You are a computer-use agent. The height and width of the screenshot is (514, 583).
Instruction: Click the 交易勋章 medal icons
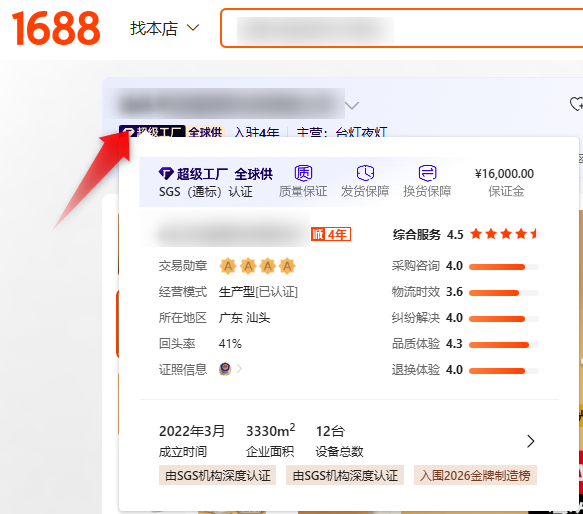pyautogui.click(x=257, y=266)
